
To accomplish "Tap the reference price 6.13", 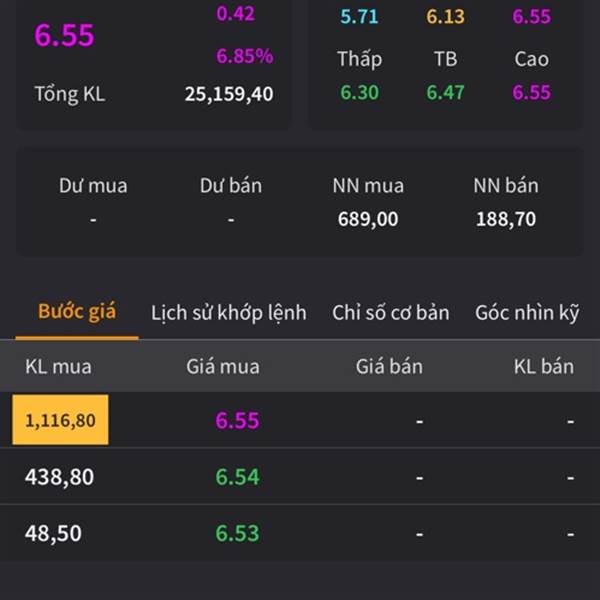I will (446, 17).
